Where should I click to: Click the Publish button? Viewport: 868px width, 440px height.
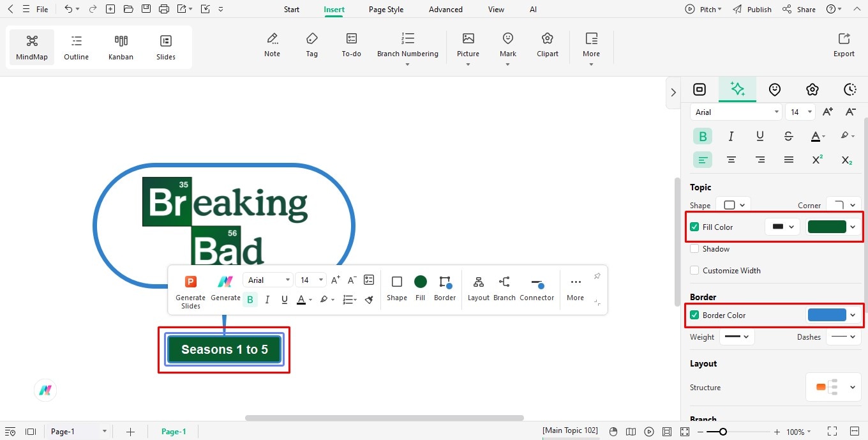[x=752, y=10]
